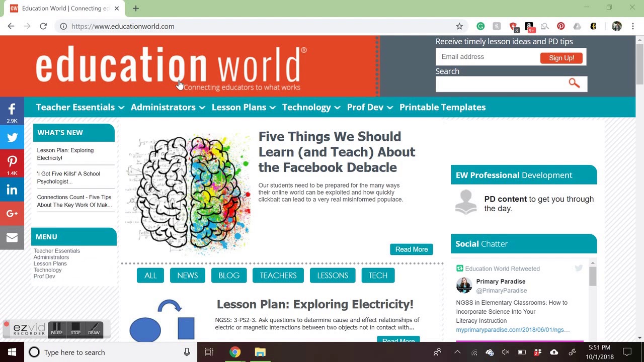Screen dimensions: 644x362
Task: Open Chrome menu three dots
Action: point(632,26)
